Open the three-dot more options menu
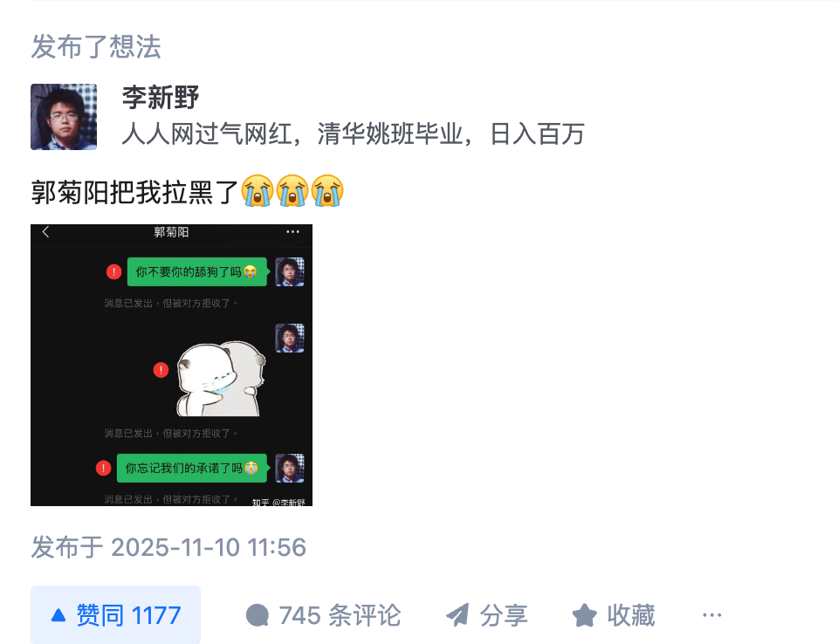 [712, 615]
